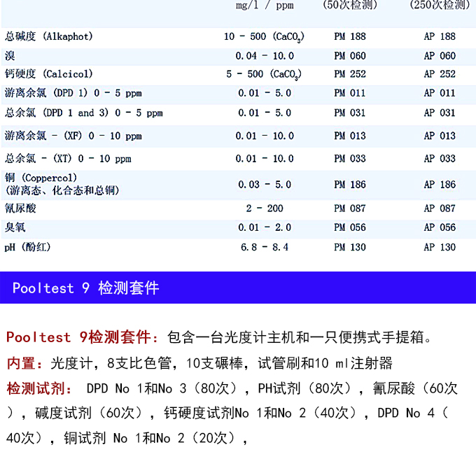Click the 2 - 200 range value
476x459 pixels.
pos(264,209)
